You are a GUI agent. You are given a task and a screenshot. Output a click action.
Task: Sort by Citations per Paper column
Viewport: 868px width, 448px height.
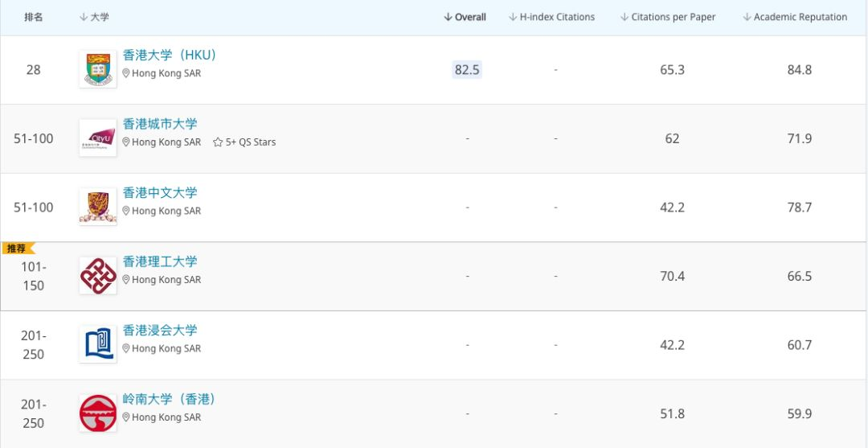(668, 17)
